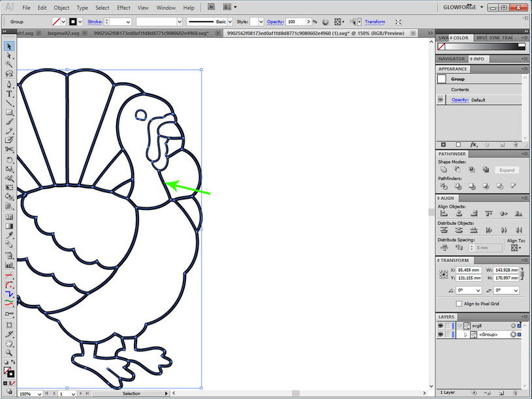The image size is (532, 399).
Task: Click the Horizontal Align Center icon
Action: click(458, 213)
